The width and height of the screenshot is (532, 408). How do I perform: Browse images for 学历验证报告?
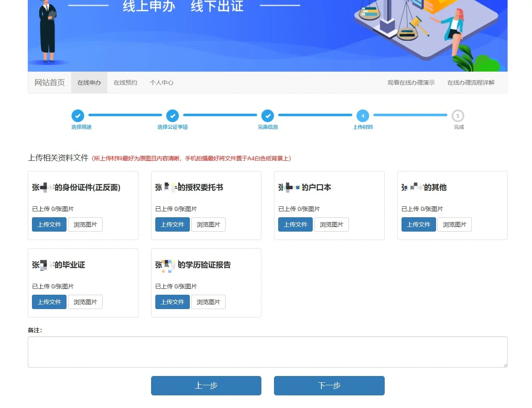(x=208, y=302)
